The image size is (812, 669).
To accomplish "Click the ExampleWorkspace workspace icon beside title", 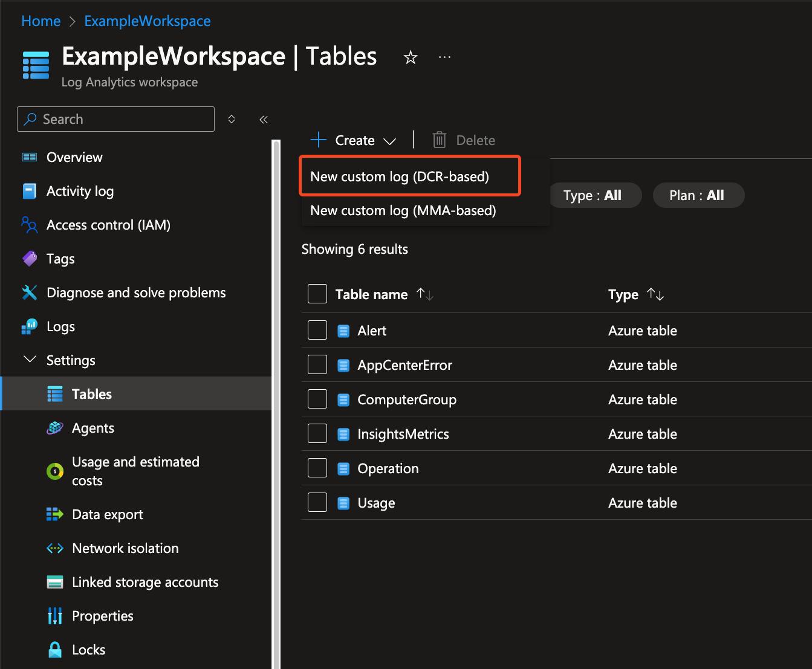I will click(36, 65).
